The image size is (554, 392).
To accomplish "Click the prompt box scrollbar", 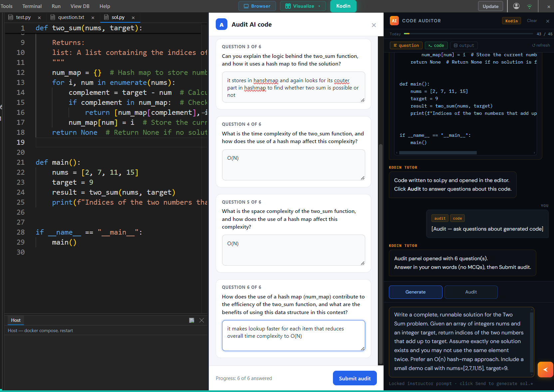I will 532,342.
